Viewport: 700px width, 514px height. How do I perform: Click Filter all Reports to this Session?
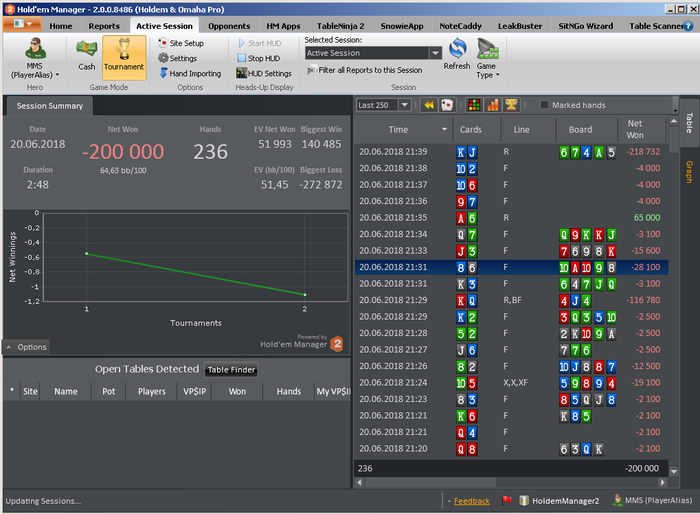coord(365,70)
